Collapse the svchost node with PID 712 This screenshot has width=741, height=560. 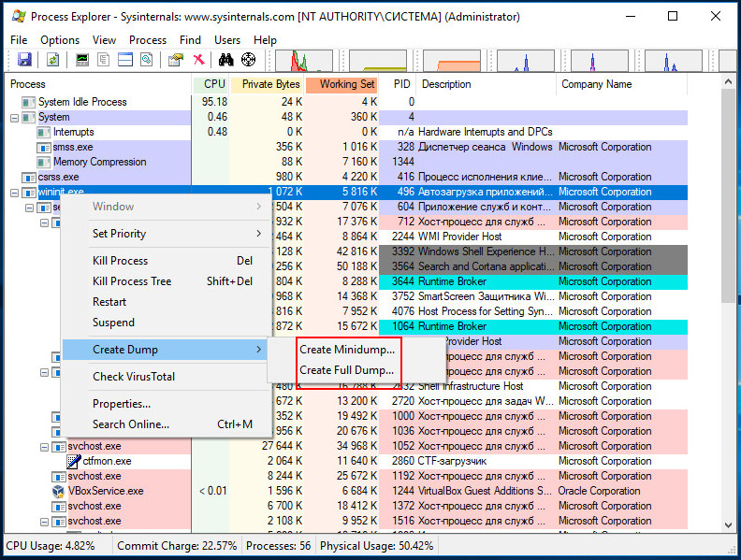(44, 223)
